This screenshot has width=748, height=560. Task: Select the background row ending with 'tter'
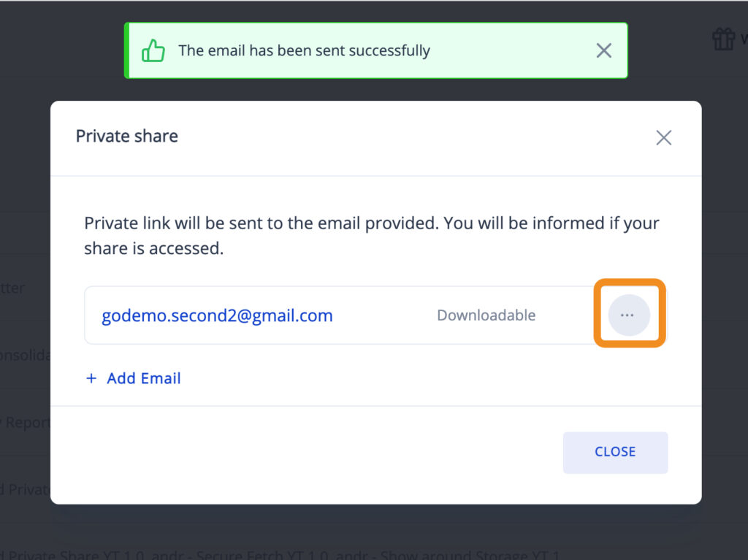point(25,288)
